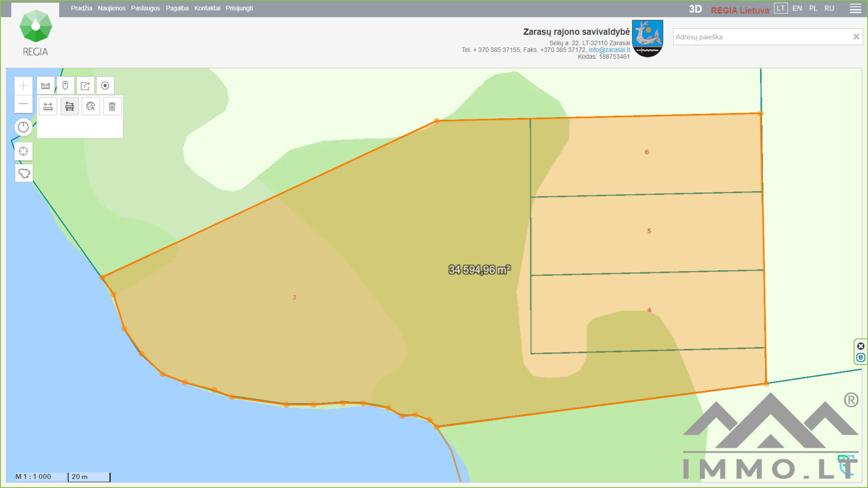Reset map rotation with compass button
This screenshot has height=488, width=868.
24,127
